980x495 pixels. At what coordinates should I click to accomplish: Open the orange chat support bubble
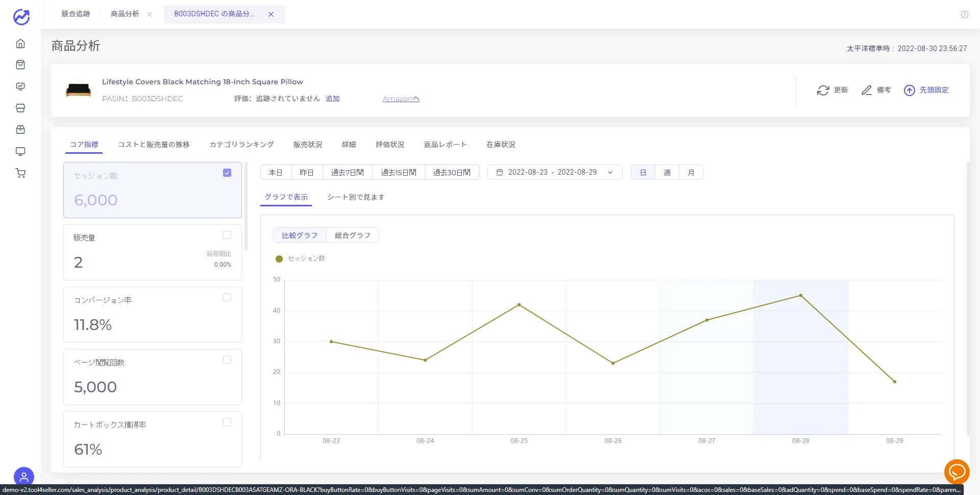tap(957, 472)
